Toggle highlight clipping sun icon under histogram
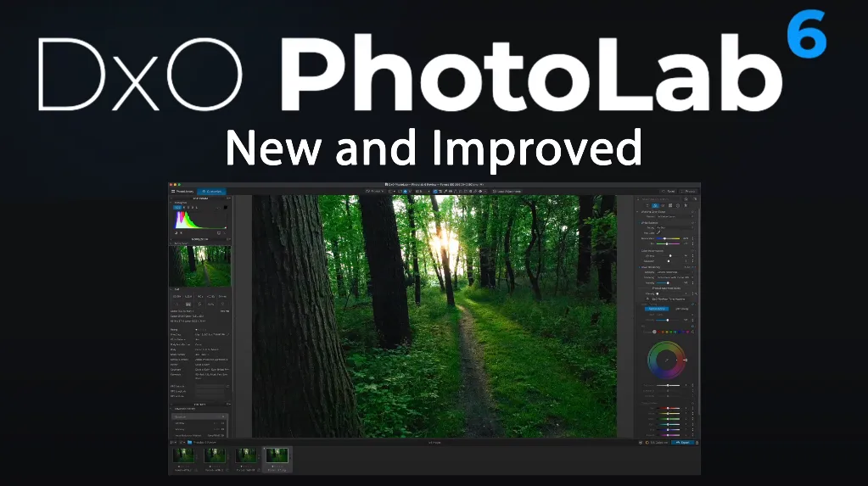Screen dimensions: 868x486 click(181, 233)
